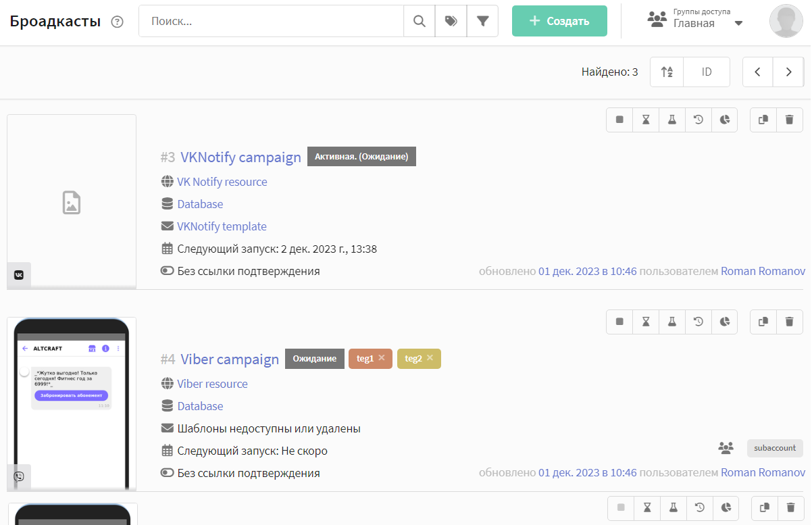Click hourglass icon for Viber campaign
The height and width of the screenshot is (525, 812).
(x=646, y=322)
